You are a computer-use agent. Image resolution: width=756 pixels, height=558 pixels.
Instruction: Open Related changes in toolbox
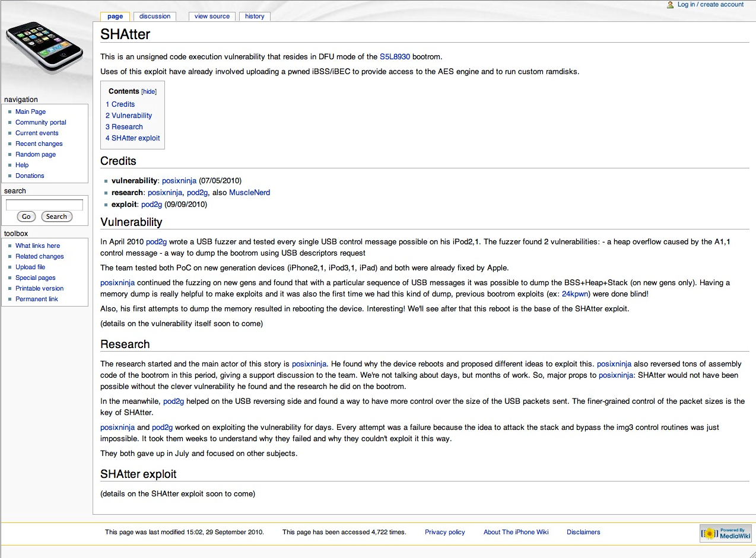point(40,257)
